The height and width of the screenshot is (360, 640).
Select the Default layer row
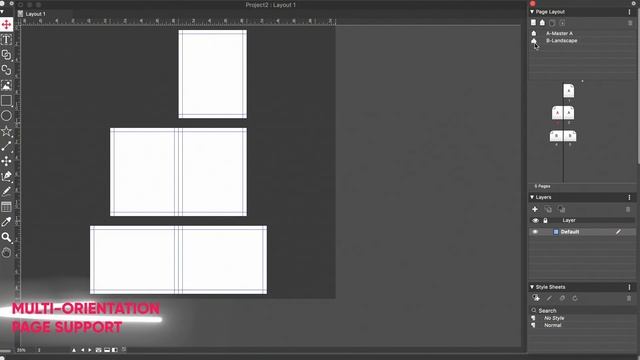pyautogui.click(x=582, y=232)
